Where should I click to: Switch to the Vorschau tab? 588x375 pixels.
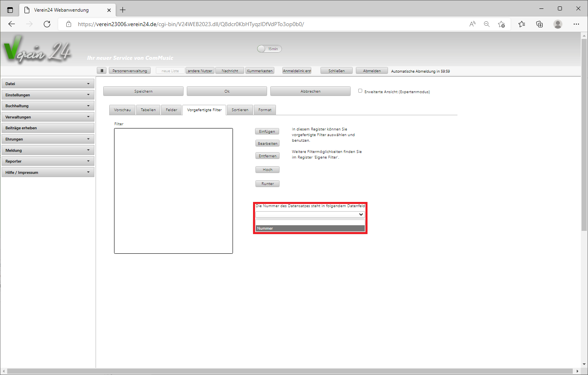tap(122, 110)
